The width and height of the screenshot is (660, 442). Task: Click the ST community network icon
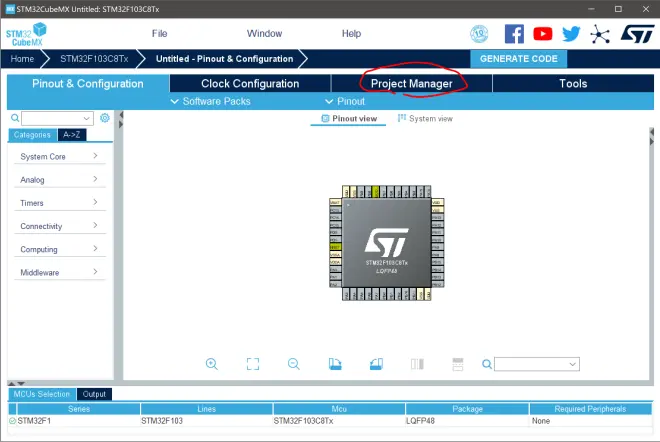point(600,34)
